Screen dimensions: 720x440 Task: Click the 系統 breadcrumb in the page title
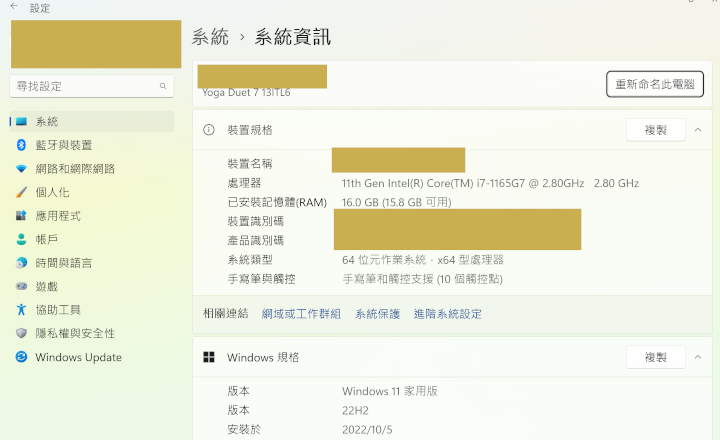click(210, 37)
